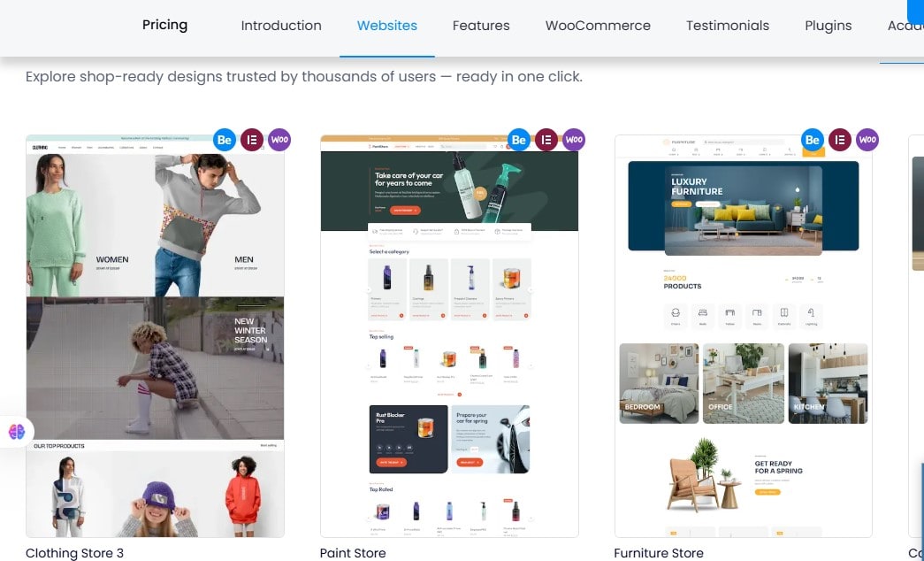Click the Woo icon on Furniture Store

[x=867, y=140]
